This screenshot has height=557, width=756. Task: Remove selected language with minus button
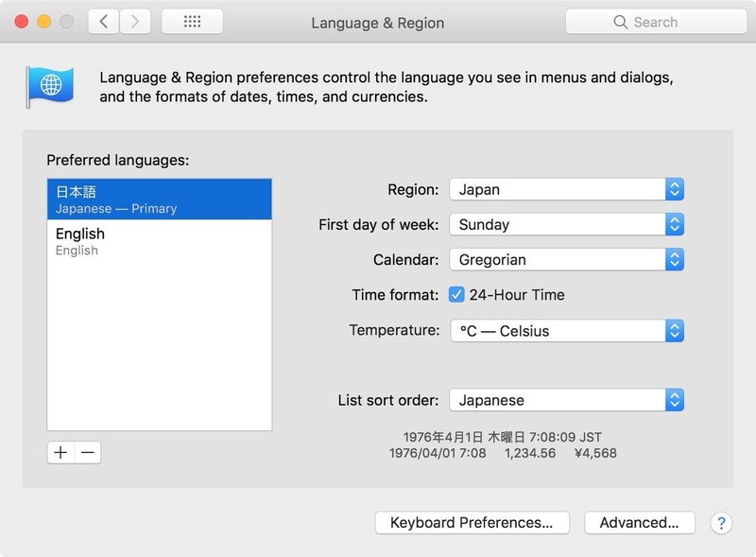coord(88,453)
